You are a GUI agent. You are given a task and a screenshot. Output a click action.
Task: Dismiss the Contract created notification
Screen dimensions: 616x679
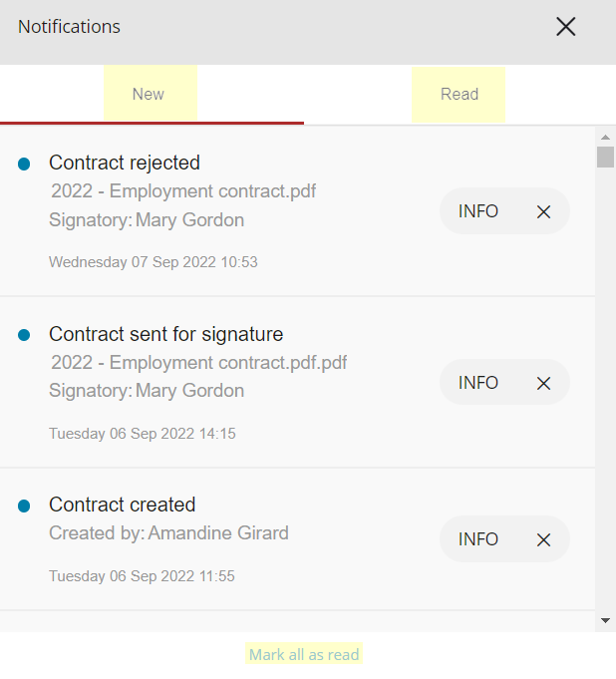coord(543,539)
